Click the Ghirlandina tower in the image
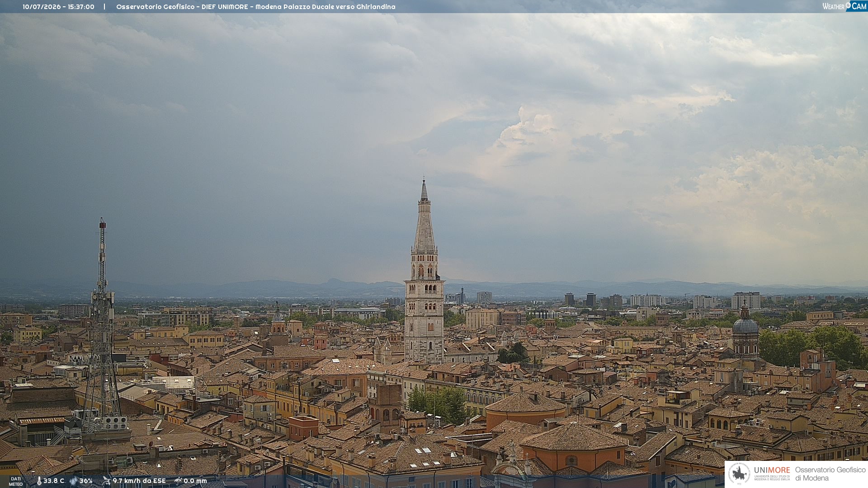The height and width of the screenshot is (488, 868). pos(424,271)
